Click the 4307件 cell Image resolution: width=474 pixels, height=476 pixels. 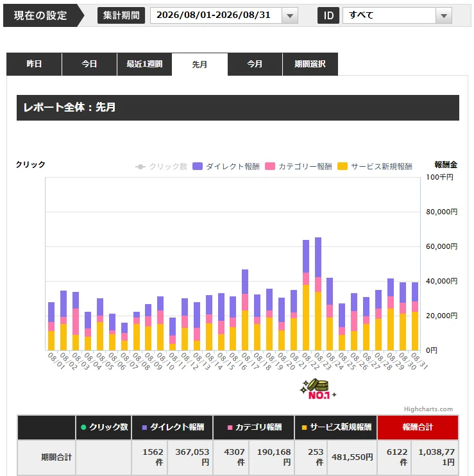pyautogui.click(x=231, y=457)
